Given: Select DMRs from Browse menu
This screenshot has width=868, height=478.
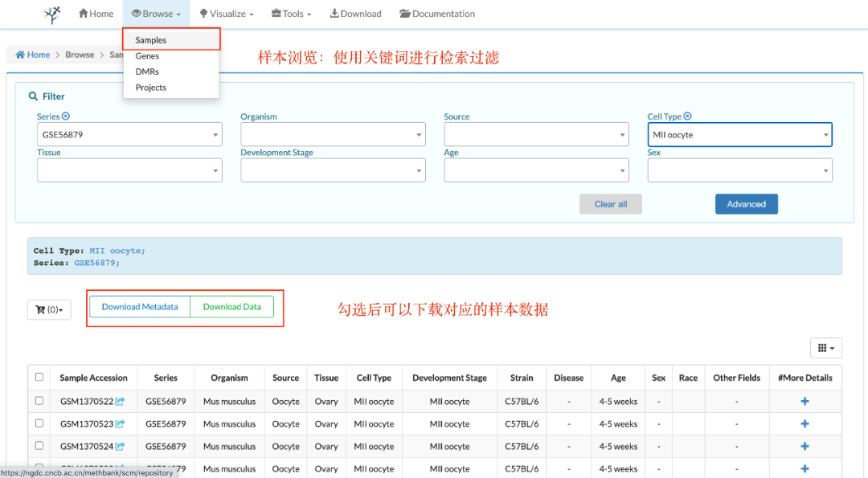Looking at the screenshot, I should [172, 71].
